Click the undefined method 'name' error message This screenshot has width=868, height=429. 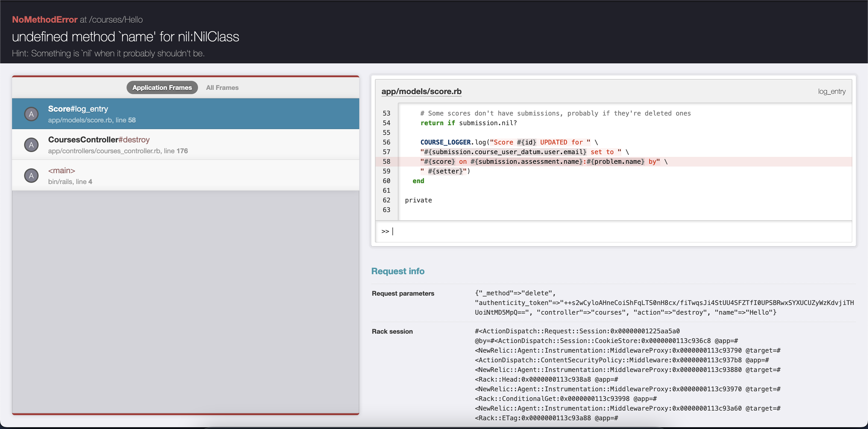pos(125,37)
